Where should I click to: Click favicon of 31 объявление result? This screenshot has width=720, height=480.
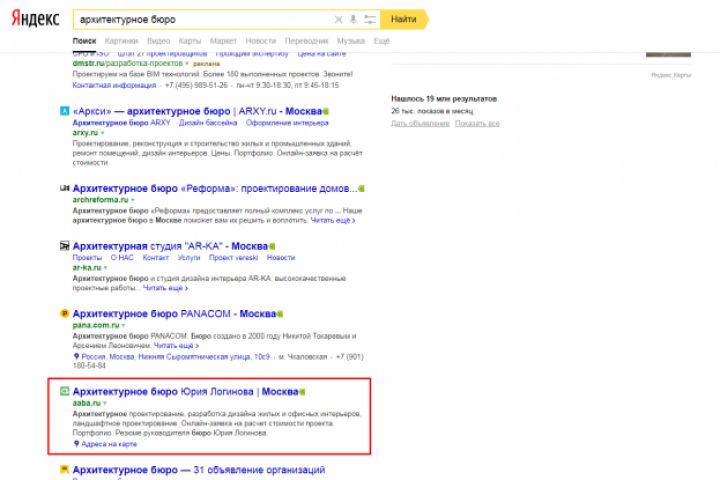point(65,469)
